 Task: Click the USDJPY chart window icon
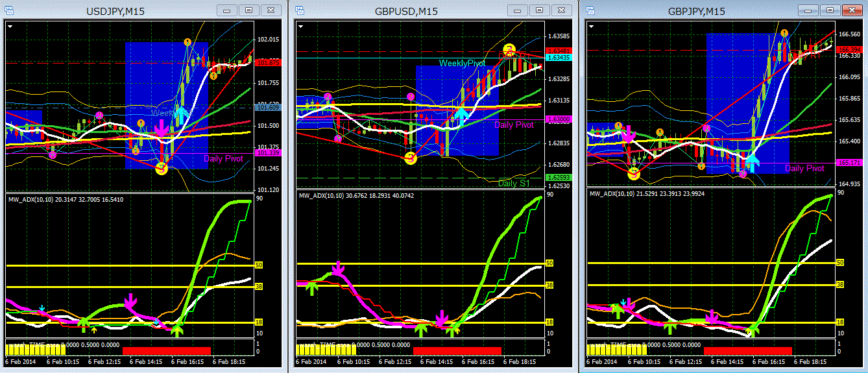10,10
